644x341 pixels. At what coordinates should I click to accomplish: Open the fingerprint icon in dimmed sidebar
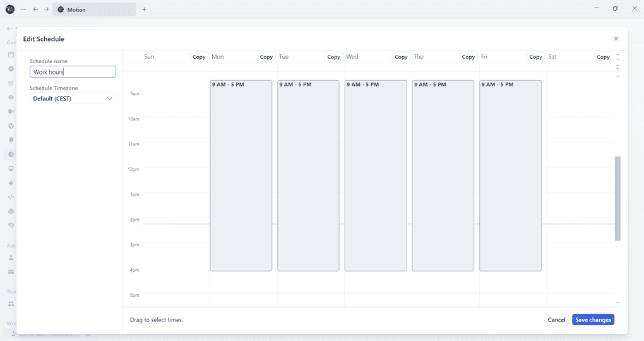click(11, 211)
